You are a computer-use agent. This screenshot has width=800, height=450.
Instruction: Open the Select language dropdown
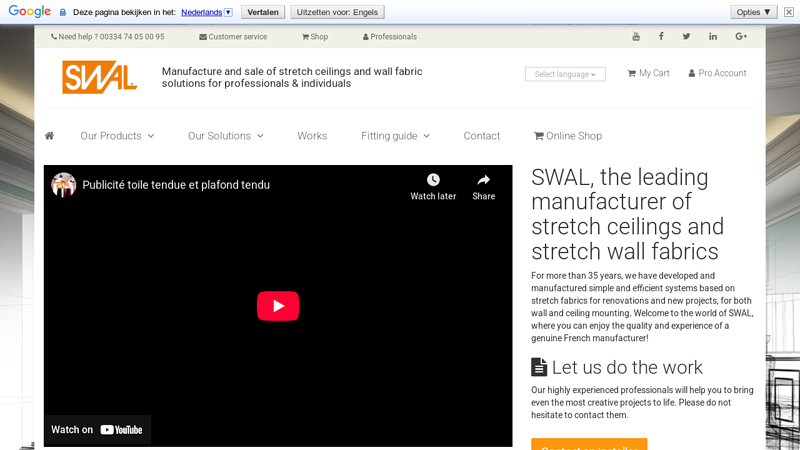[565, 74]
